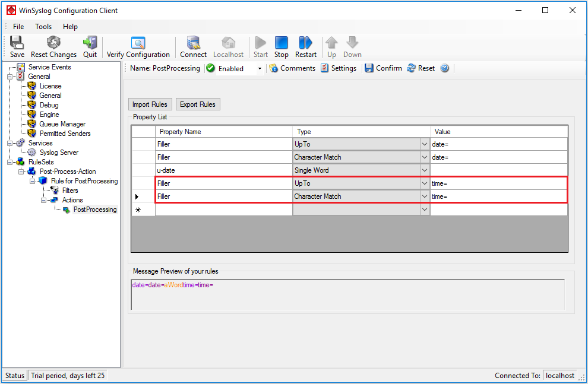Click the Quit toolbar icon
Image resolution: width=588 pixels, height=384 pixels.
(90, 43)
